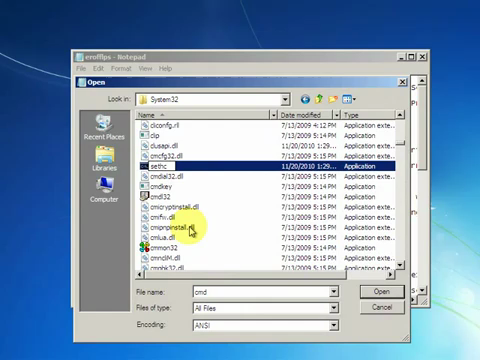Click Notepad's vertical scroll up arrow
The height and width of the screenshot is (360, 480).
[422, 81]
